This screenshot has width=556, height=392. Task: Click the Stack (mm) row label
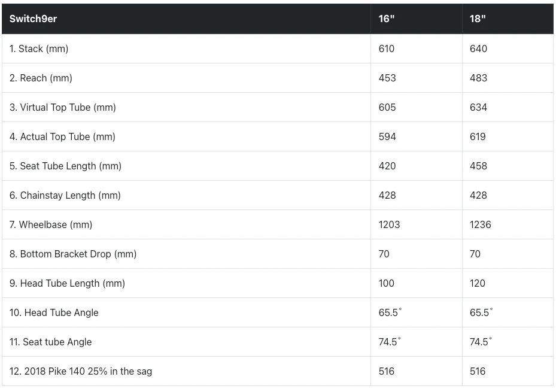[x=39, y=48]
